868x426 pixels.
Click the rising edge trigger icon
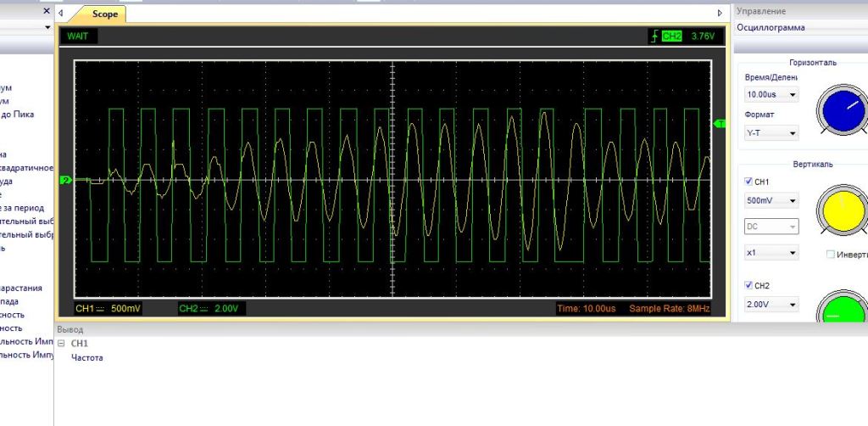[x=653, y=36]
